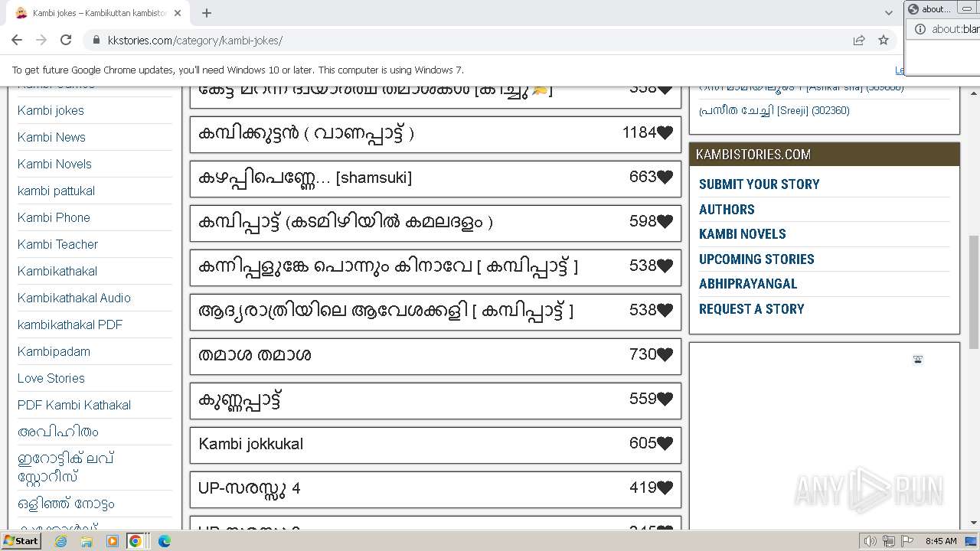The image size is (980, 551).
Task: Close the Kambi jokes tab
Action: point(178,13)
